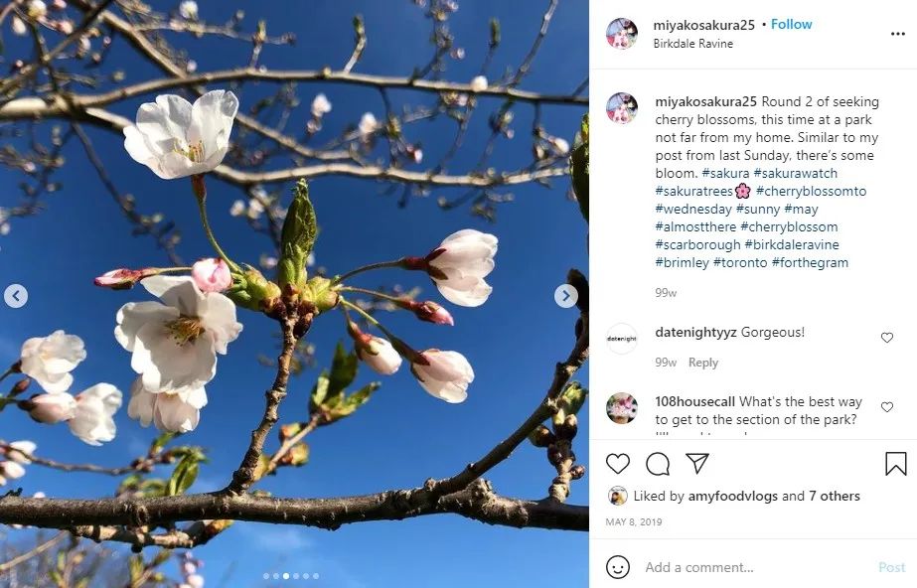Like the datenightyyz comment
Viewport: 917px width, 588px height.
point(886,338)
